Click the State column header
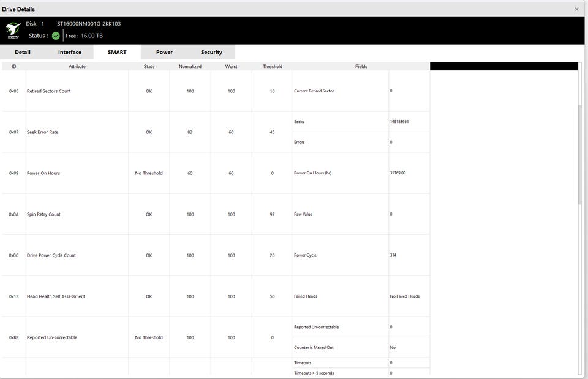 pos(149,66)
